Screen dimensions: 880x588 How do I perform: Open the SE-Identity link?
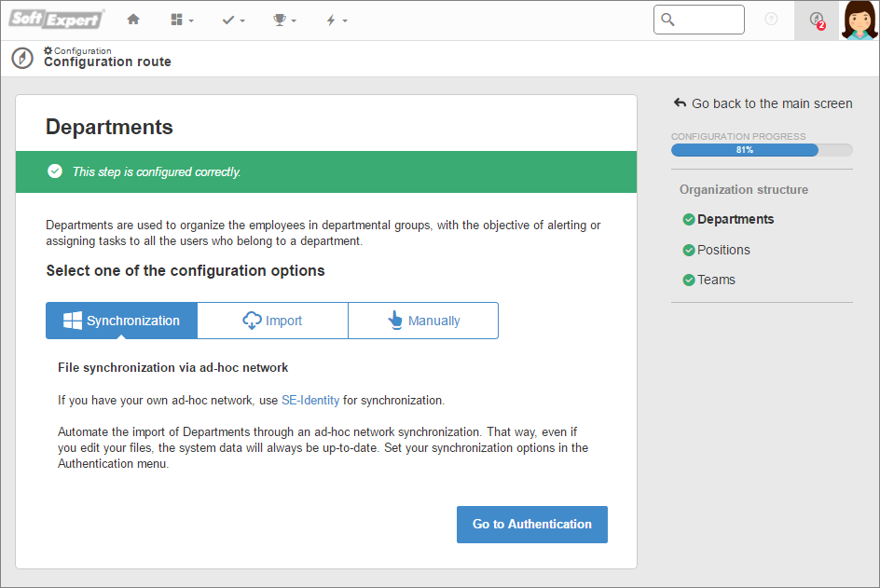310,400
